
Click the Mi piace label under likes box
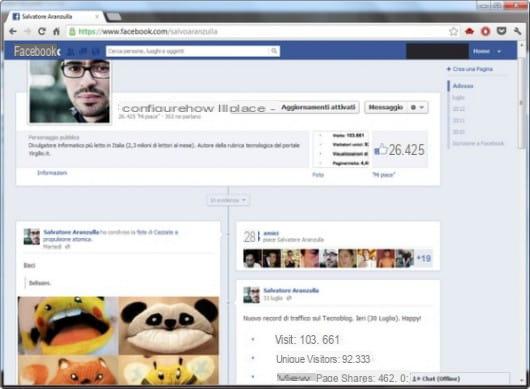(x=384, y=175)
